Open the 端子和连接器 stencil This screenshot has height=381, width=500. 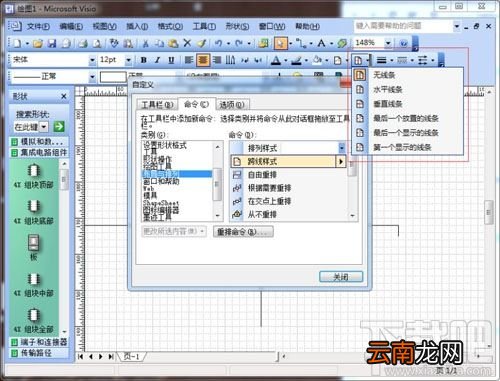point(39,342)
